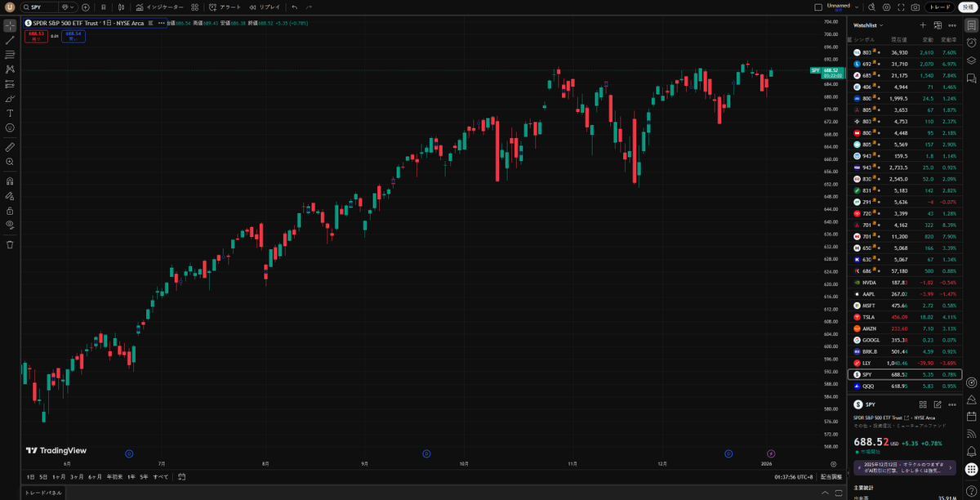
Task: Open the candlestick chart style selector
Action: tap(120, 7)
